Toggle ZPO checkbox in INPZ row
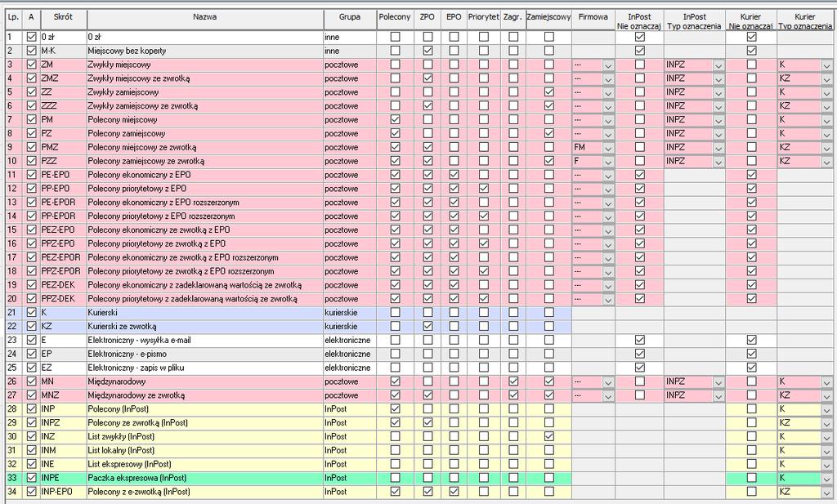This screenshot has width=837, height=504. pyautogui.click(x=427, y=422)
